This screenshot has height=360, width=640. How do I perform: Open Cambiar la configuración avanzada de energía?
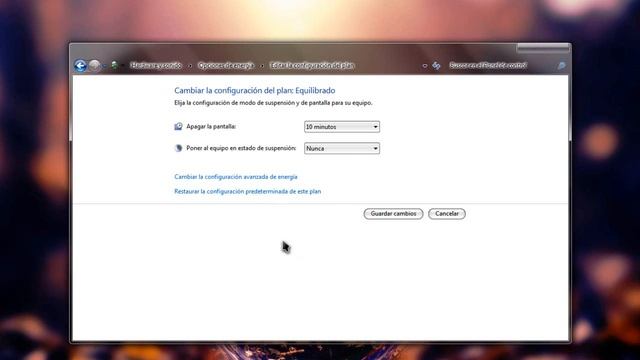pyautogui.click(x=236, y=177)
